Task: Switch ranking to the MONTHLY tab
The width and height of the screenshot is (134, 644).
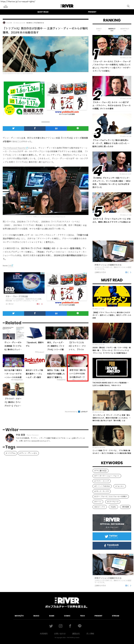Action: (x=125, y=29)
